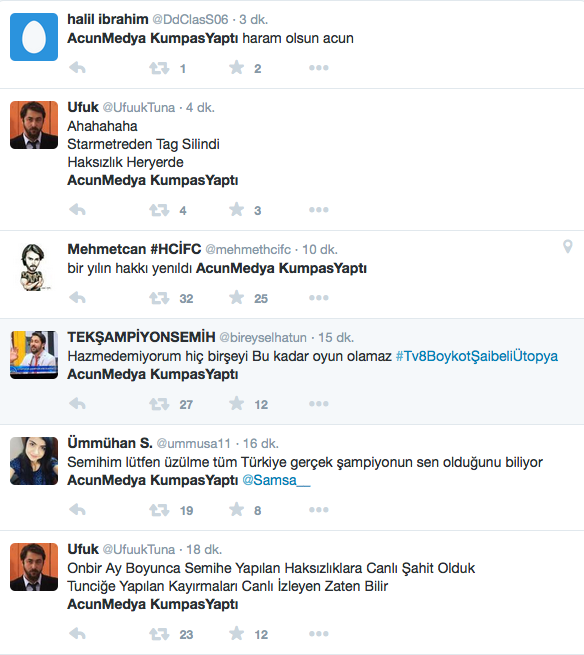
Task: Favorite TEKŞAMPİYONSEMİH's tweet
Action: tap(236, 403)
